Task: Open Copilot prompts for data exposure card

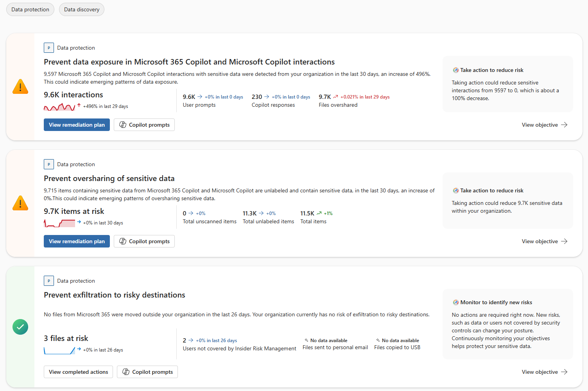Action: coord(144,125)
